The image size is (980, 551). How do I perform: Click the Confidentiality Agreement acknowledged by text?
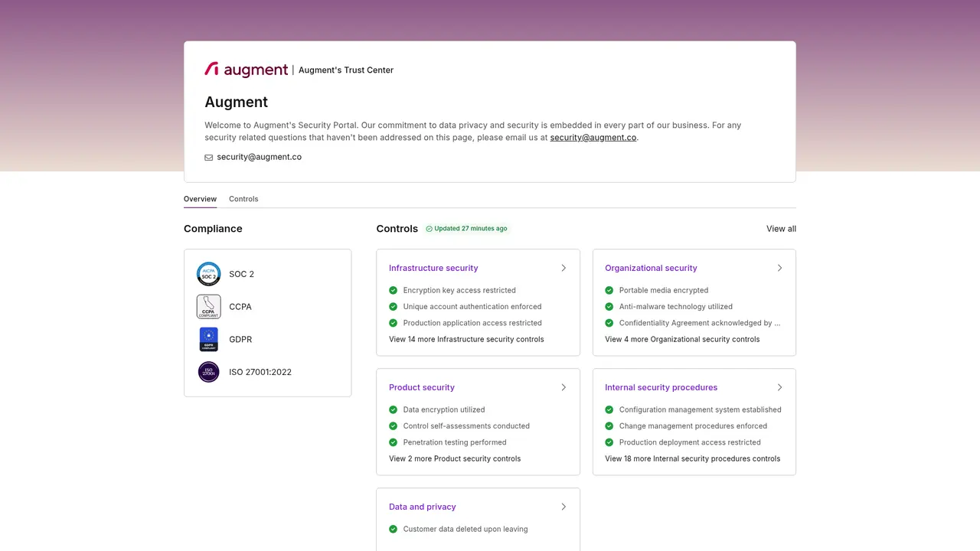point(700,323)
